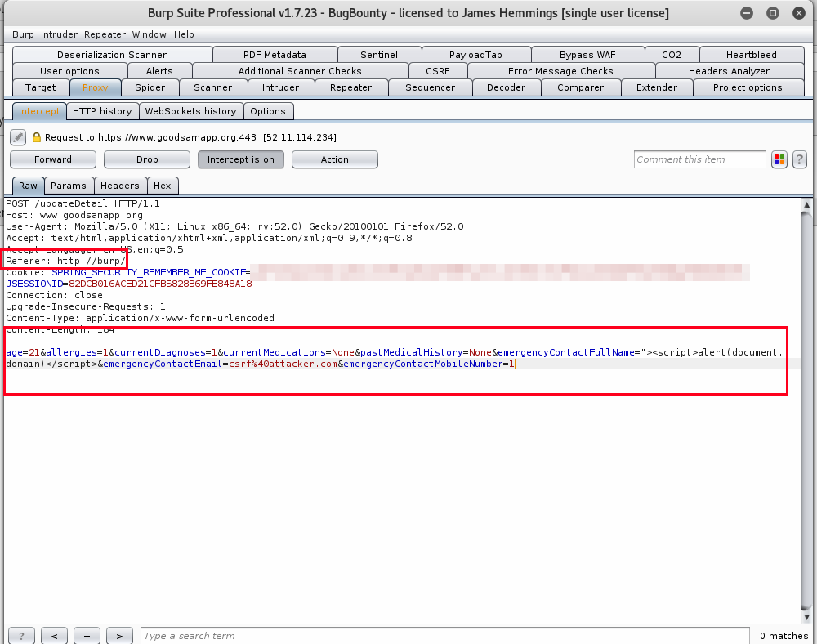
Task: Click the pencil edit target icon
Action: (18, 137)
